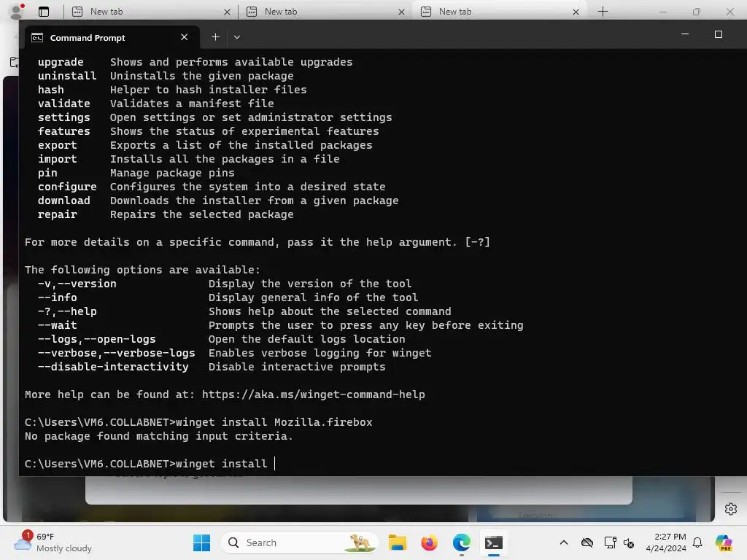
Task: Click the 'export' command in help list
Action: click(x=57, y=146)
